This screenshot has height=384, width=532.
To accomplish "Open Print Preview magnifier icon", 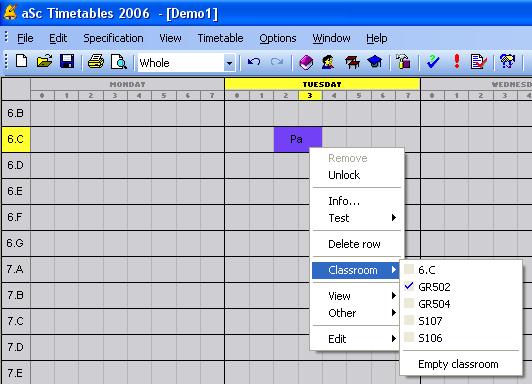I will 119,62.
